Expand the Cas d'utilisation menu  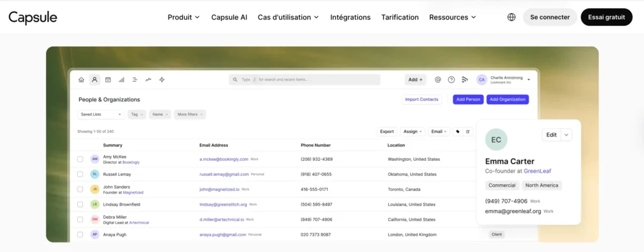click(288, 17)
